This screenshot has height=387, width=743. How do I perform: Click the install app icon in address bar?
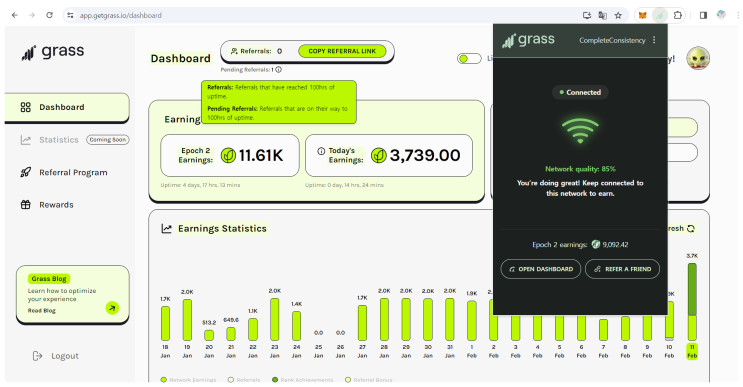pos(587,15)
